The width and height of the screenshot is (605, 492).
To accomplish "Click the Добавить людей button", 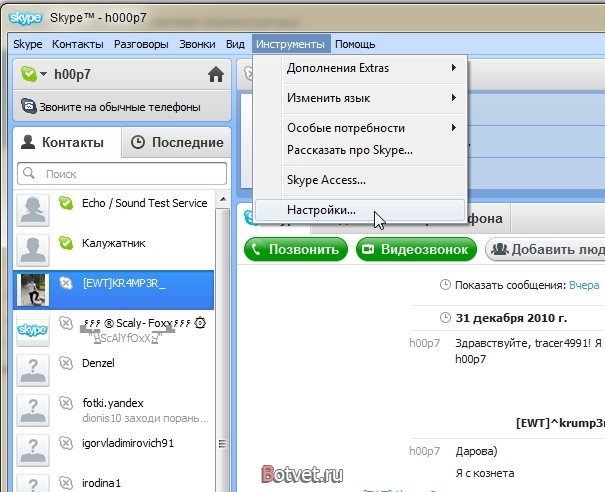I will [545, 249].
